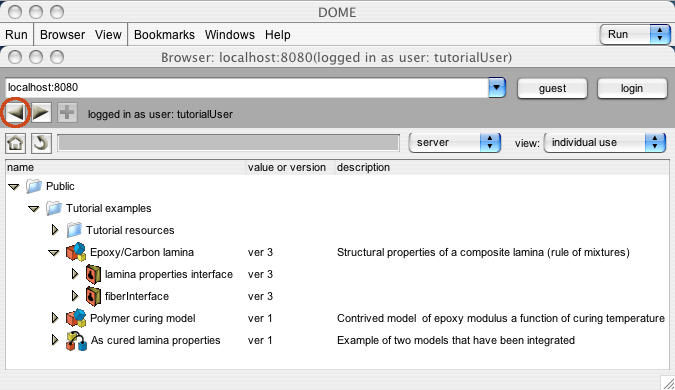This screenshot has height=390, width=675.
Task: Click ver 3 of Epoxy/Carbon lamina
Action: tap(260, 252)
